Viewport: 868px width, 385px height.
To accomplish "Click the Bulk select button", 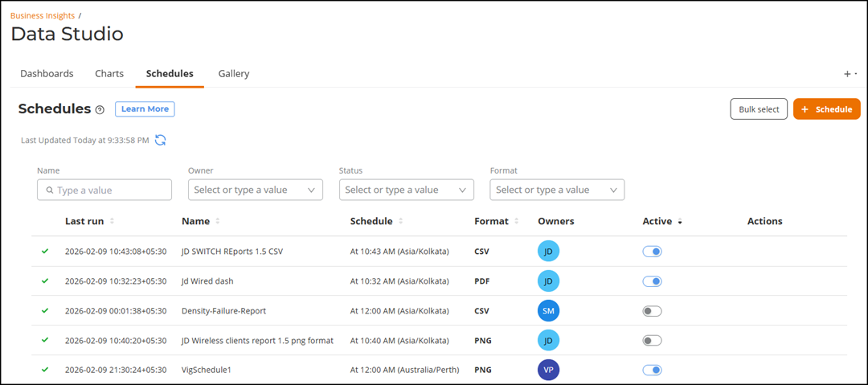I will [759, 109].
